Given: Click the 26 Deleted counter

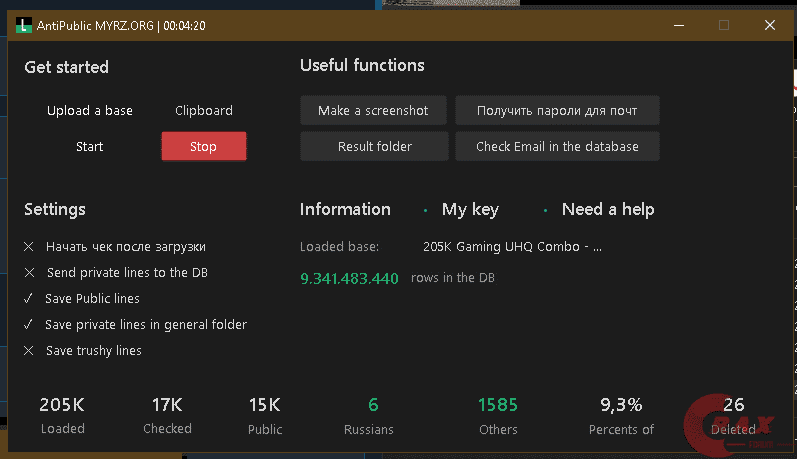Looking at the screenshot, I should pos(733,416).
